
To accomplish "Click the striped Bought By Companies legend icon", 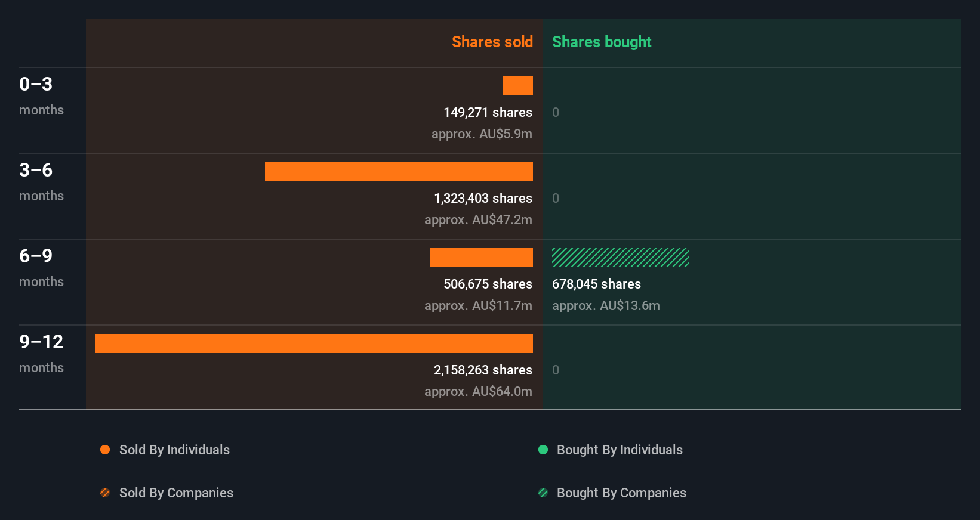I will click(543, 493).
